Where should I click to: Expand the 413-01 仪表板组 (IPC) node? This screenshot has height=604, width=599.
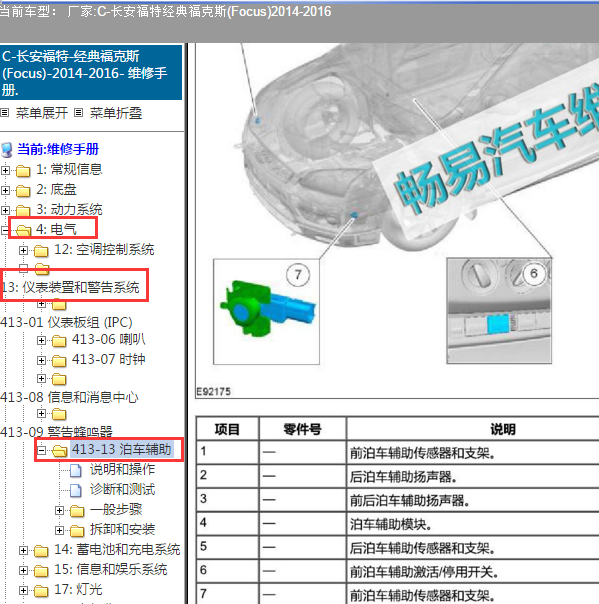(x=41, y=304)
